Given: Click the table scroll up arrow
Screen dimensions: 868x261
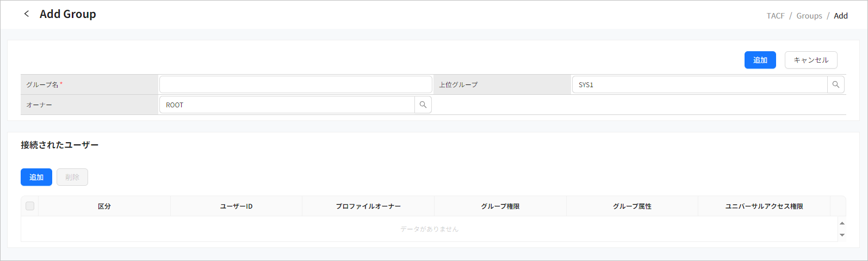Looking at the screenshot, I should (x=842, y=223).
